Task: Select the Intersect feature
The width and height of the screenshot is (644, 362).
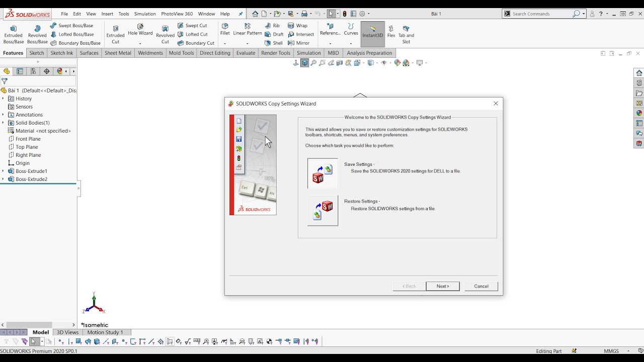Action: (x=301, y=34)
